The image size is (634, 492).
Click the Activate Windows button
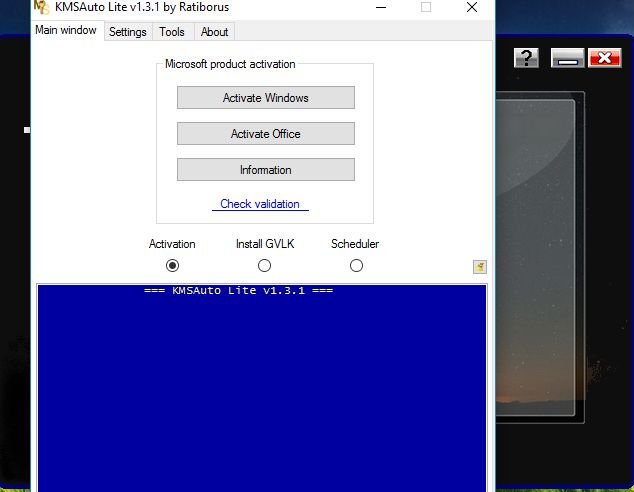tap(266, 97)
